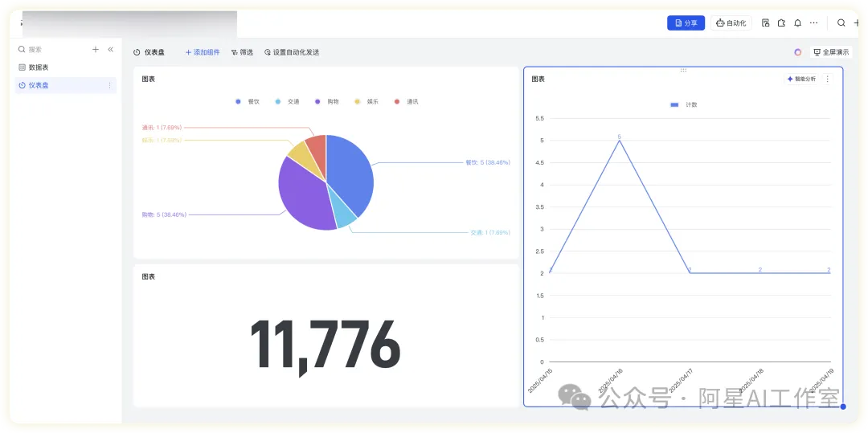The width and height of the screenshot is (868, 433).
Task: Open the 数据表 item in sidebar
Action: point(39,67)
